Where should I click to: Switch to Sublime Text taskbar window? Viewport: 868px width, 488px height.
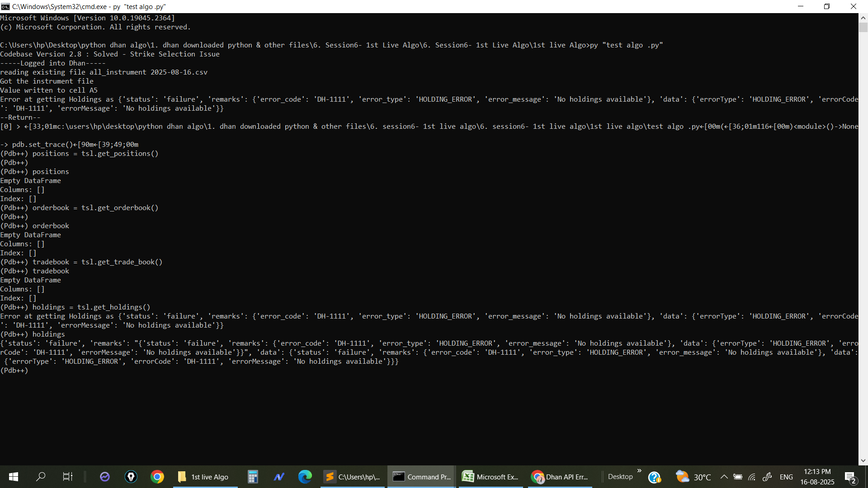[x=353, y=477]
